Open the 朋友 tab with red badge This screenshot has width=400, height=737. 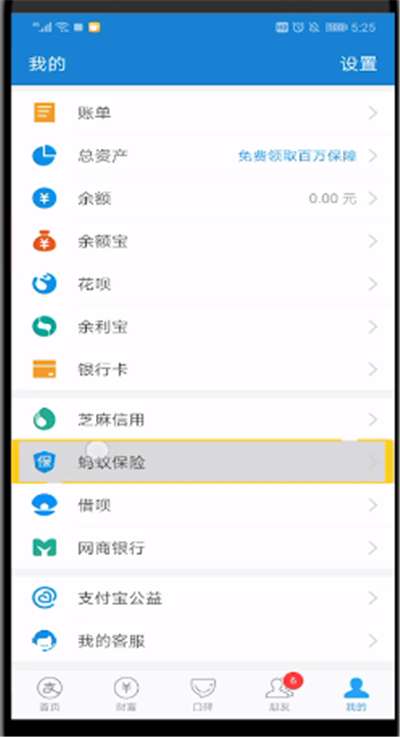pos(281,693)
